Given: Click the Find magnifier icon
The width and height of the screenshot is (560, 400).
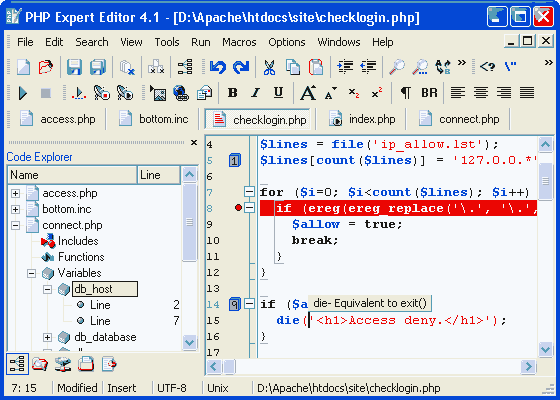Looking at the screenshot, I should [x=397, y=67].
